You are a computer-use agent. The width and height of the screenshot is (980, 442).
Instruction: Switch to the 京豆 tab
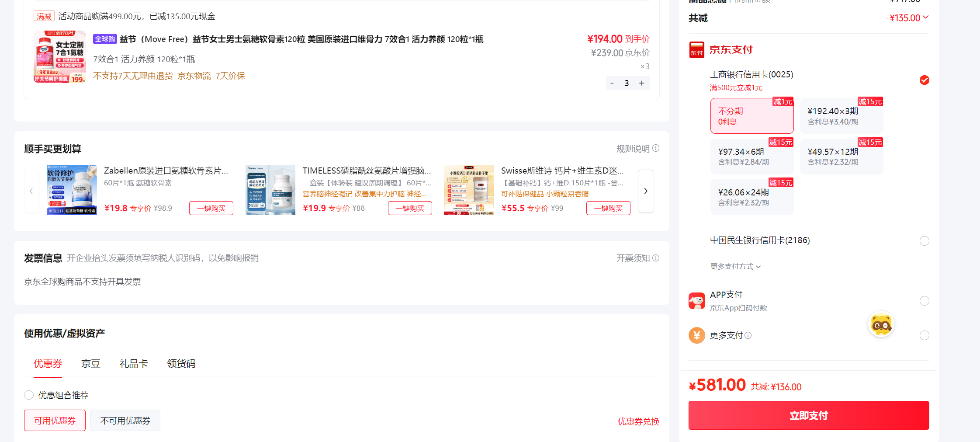91,364
